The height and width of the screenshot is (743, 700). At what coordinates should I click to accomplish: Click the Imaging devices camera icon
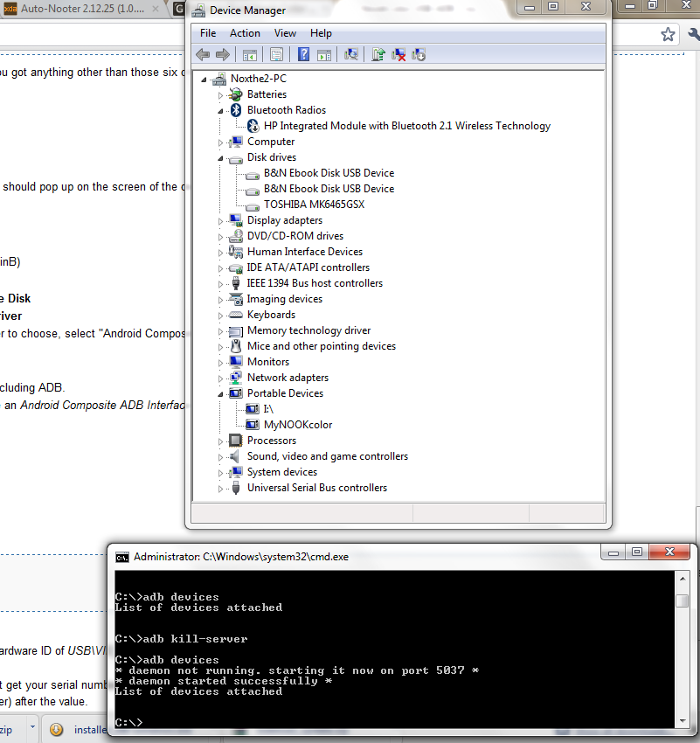(236, 299)
